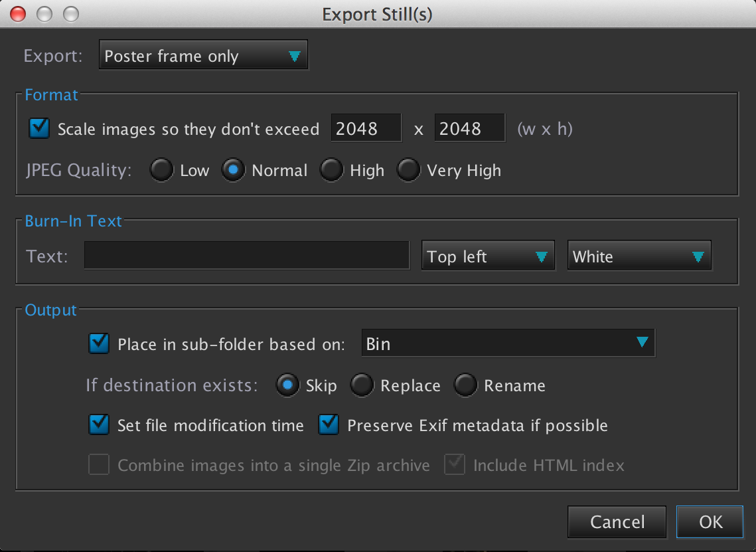
Task: Disable Set file modification time
Action: [99, 425]
